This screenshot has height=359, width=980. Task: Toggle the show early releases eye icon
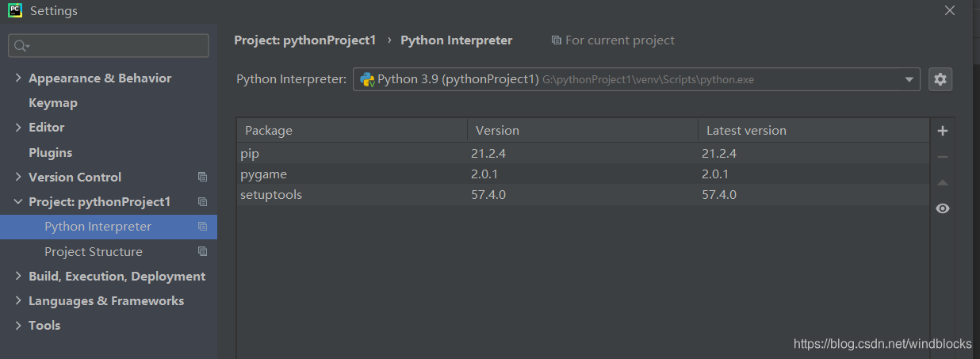tap(942, 208)
